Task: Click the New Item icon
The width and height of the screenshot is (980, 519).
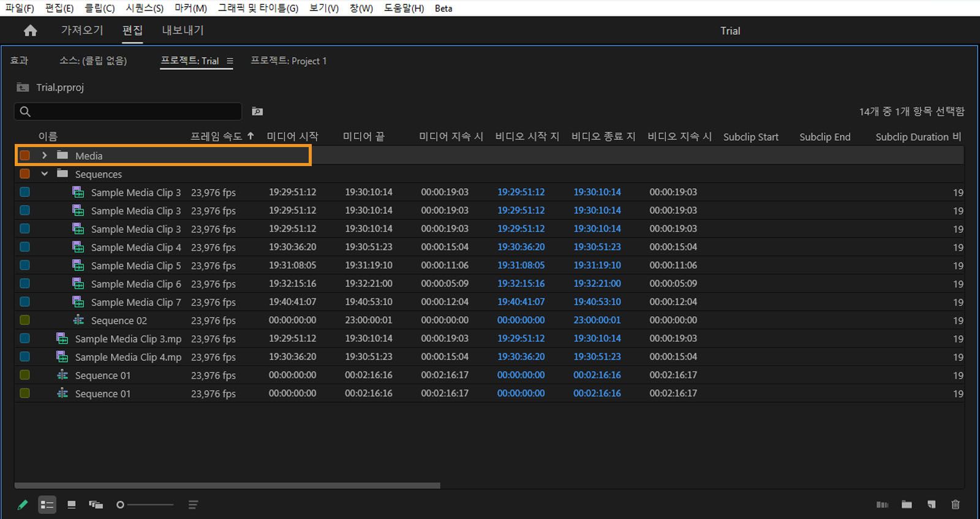Action: pos(931,504)
